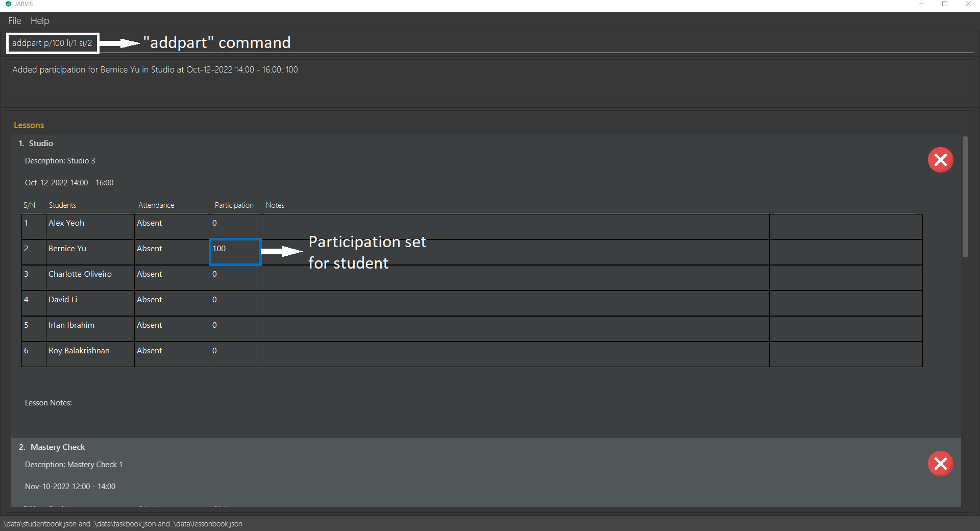Click the Nov-10-2022 12:00 - 14:00 time

pos(70,487)
